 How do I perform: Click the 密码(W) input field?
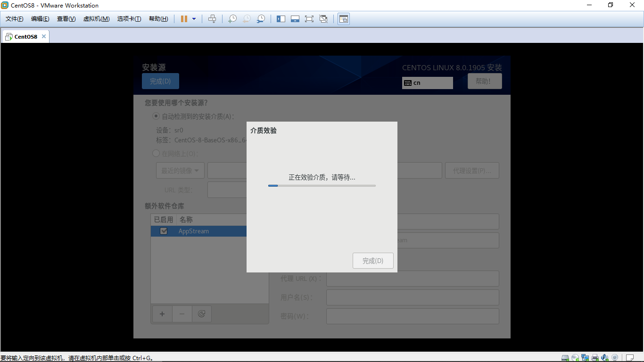click(x=413, y=316)
